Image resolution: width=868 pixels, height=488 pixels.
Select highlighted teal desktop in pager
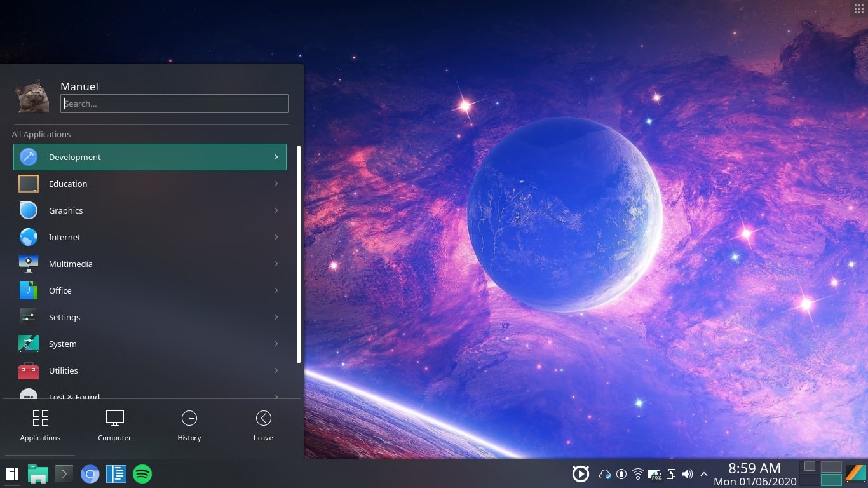(x=831, y=480)
